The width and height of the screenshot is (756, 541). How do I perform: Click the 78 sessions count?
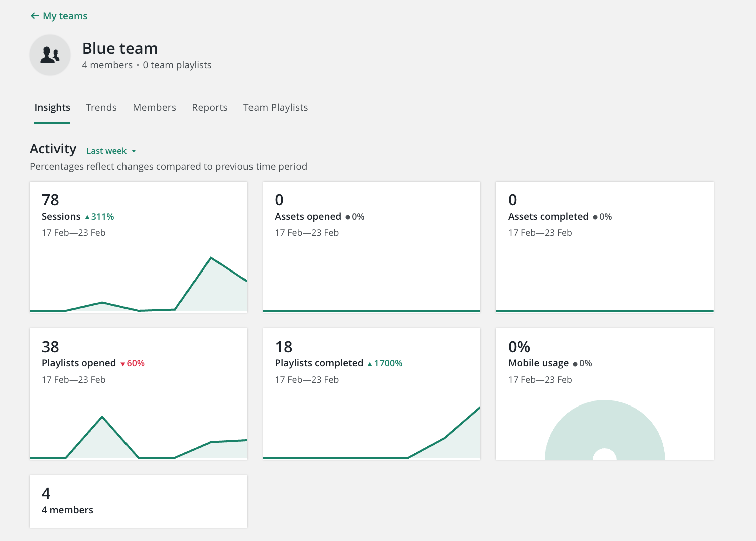(x=50, y=200)
